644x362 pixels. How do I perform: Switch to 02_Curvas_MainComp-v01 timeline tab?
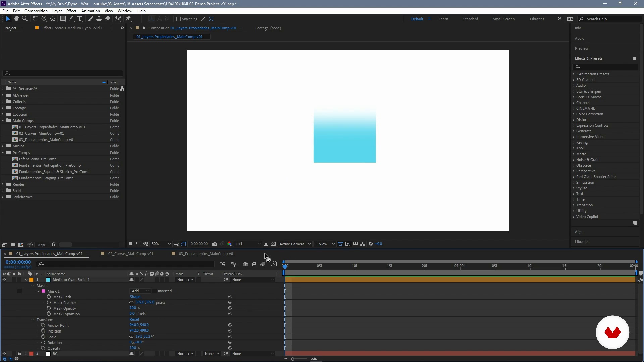click(130, 254)
